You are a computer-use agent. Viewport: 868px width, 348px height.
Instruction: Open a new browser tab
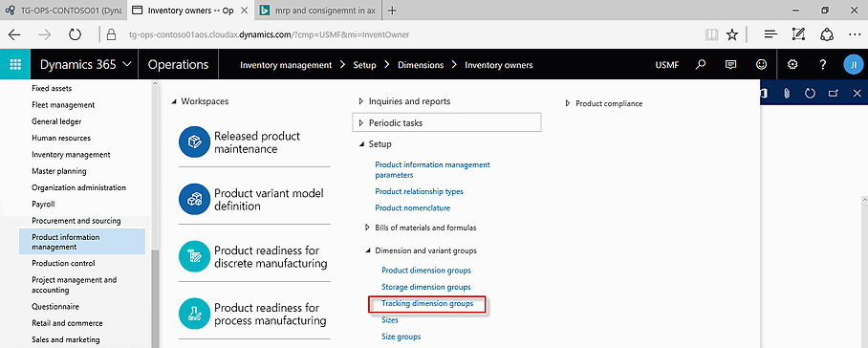[x=392, y=11]
